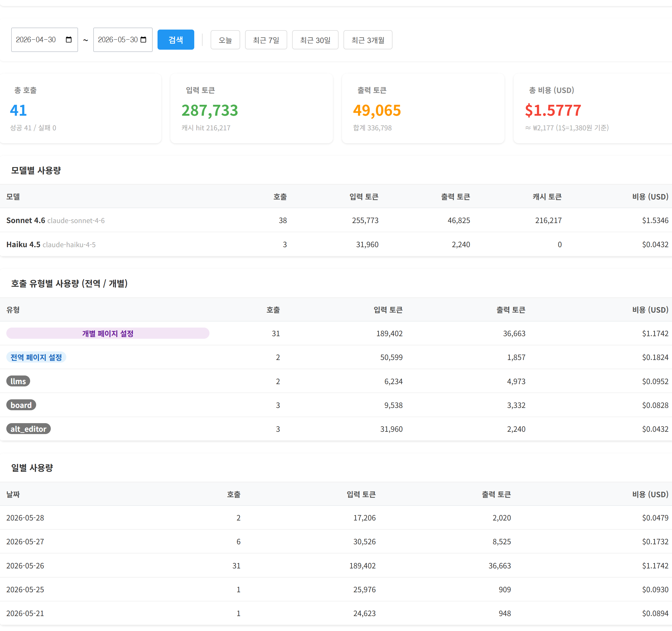Click the 일별 사용량 section heading
This screenshot has height=631, width=672.
32,468
